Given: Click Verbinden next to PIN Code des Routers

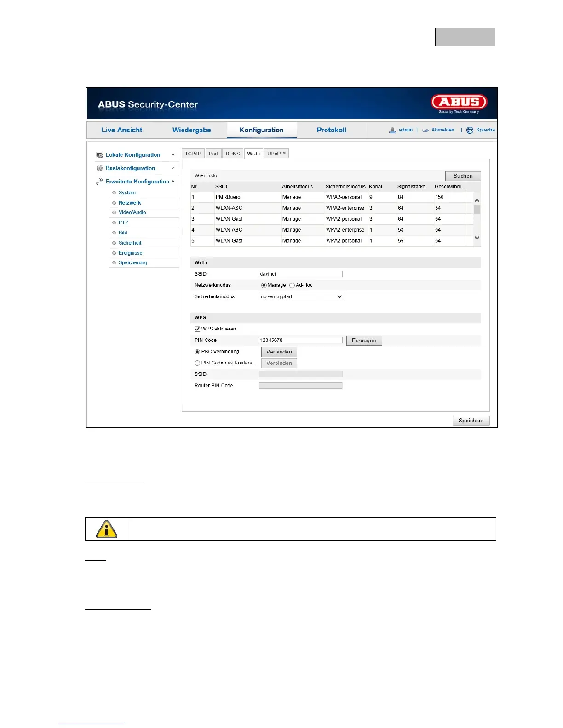Looking at the screenshot, I should [279, 363].
